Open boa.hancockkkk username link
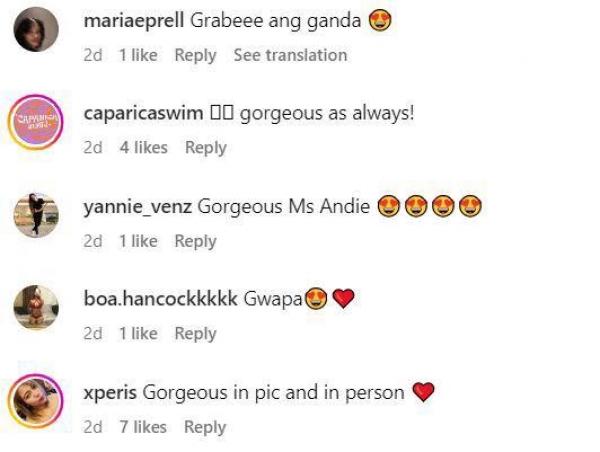 click(x=161, y=299)
